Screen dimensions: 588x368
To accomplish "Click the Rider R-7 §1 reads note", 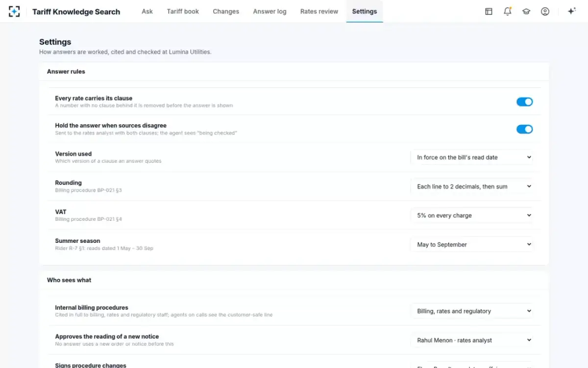I will coord(104,248).
